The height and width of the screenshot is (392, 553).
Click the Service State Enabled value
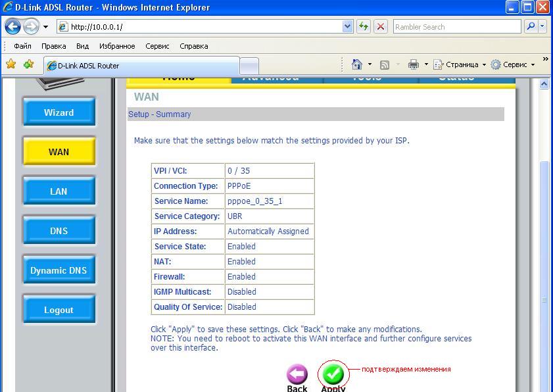[241, 246]
